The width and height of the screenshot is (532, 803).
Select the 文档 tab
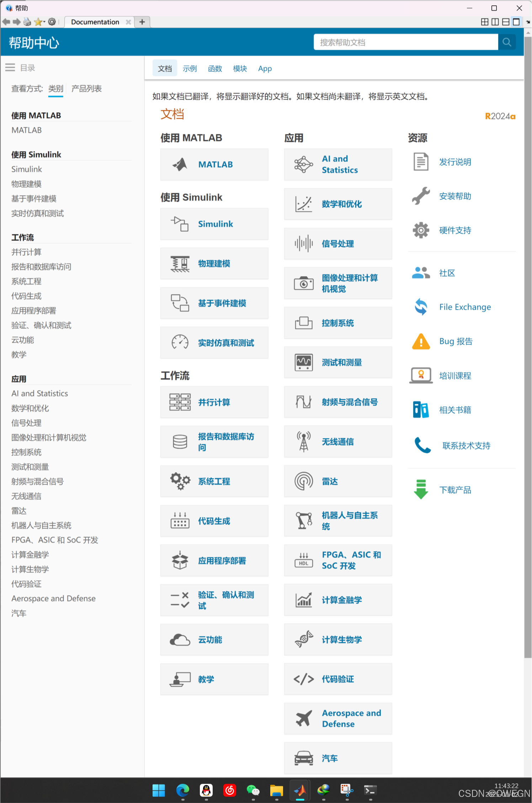165,68
